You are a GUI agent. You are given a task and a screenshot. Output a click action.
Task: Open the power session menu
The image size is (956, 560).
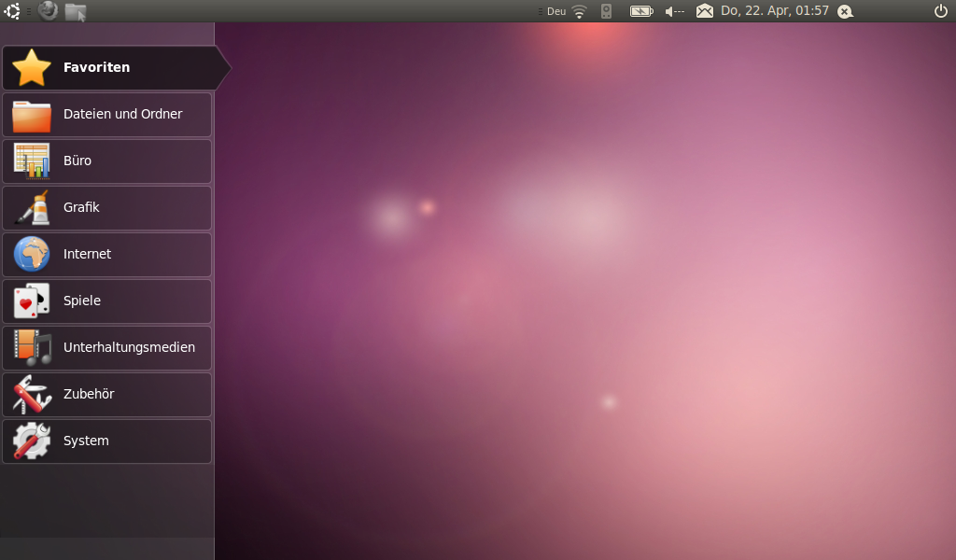coord(941,11)
